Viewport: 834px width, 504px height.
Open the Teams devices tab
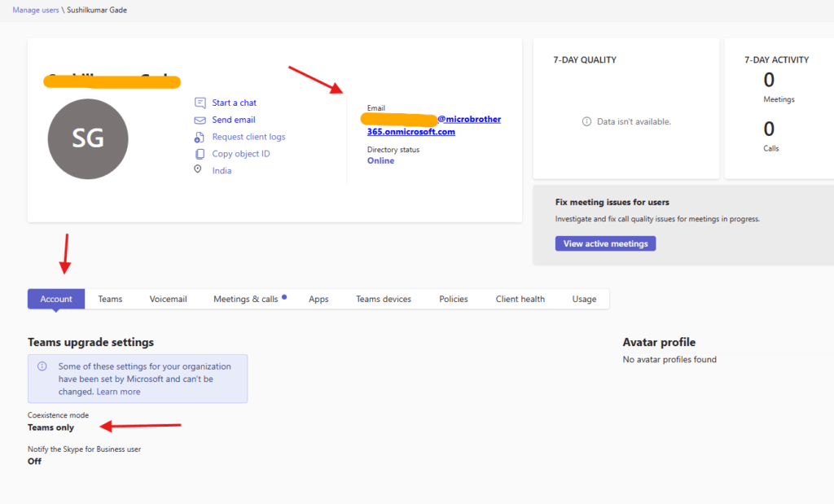[x=384, y=299]
